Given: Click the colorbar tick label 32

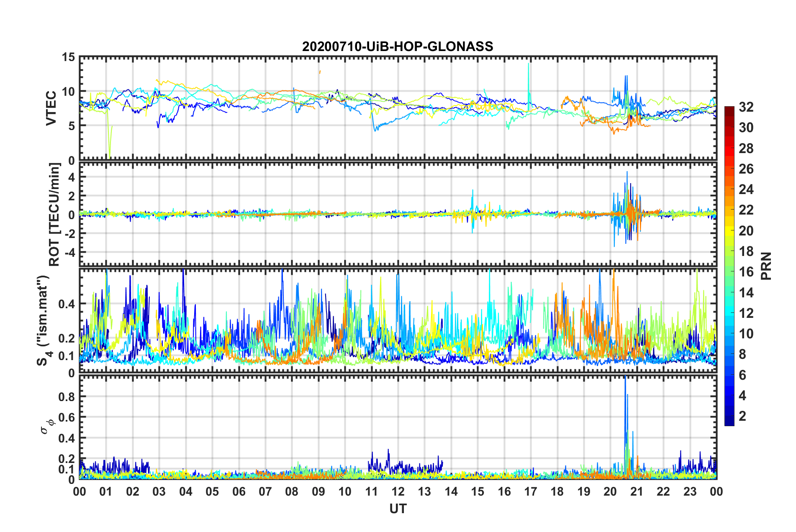Looking at the screenshot, I should [746, 107].
